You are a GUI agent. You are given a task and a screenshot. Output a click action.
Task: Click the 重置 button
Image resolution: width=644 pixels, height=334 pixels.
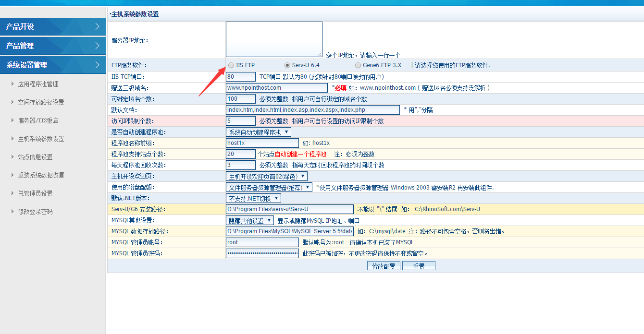pyautogui.click(x=419, y=266)
